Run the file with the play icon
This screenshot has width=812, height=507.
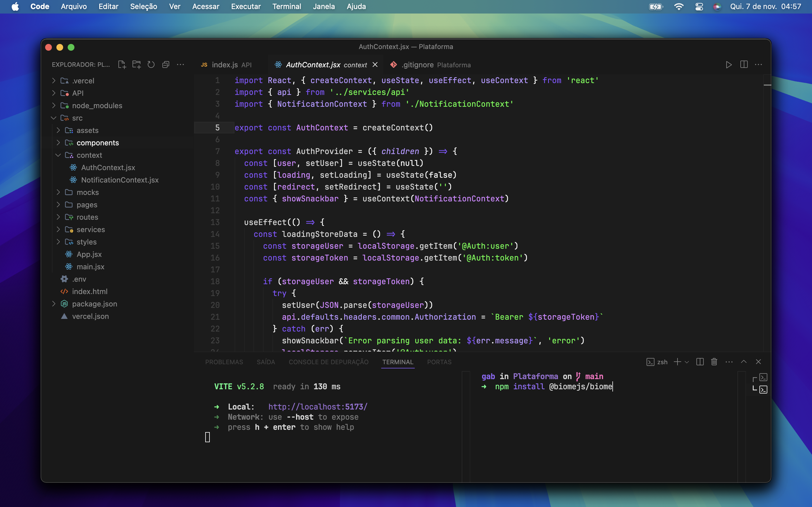pos(729,65)
